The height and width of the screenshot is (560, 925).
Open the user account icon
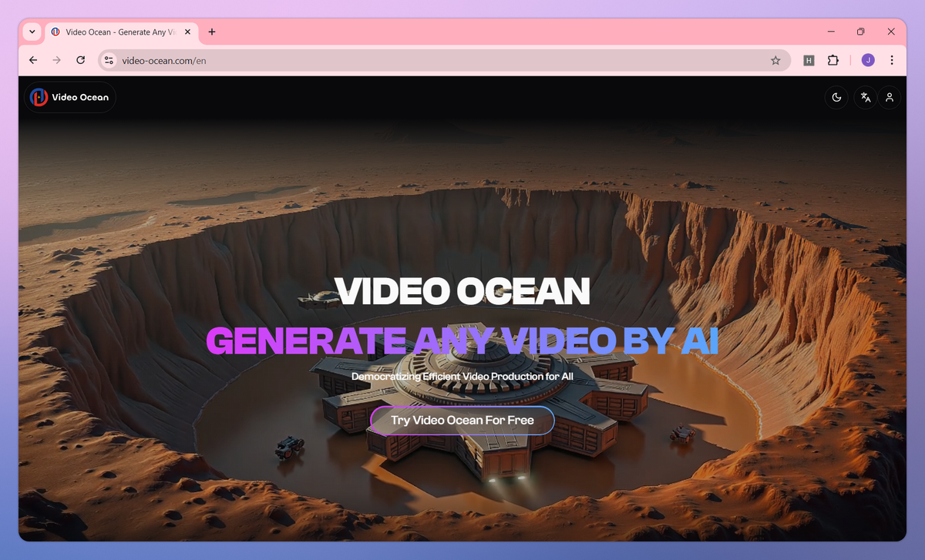tap(890, 97)
